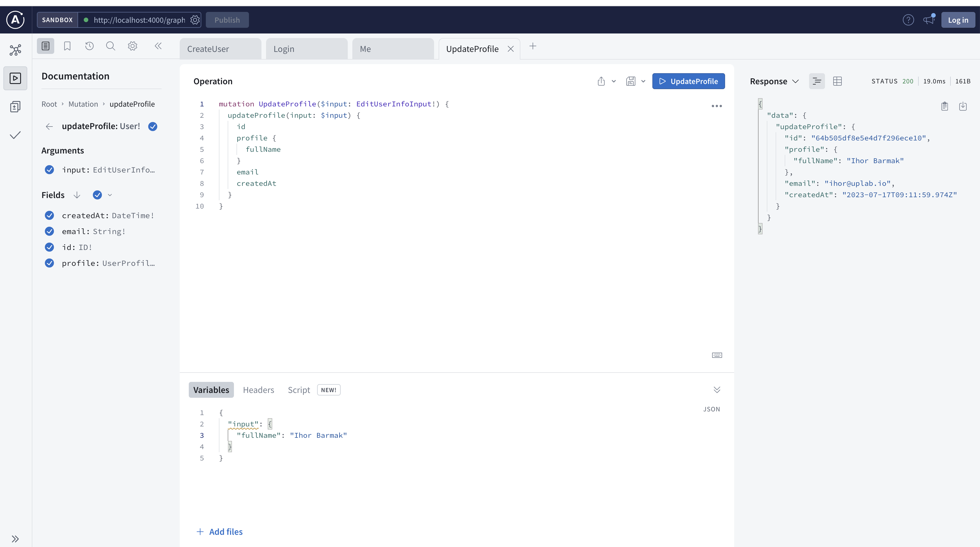Viewport: 980px width, 547px height.
Task: Open keyboard shortcuts icon in the operation editor
Action: (717, 355)
